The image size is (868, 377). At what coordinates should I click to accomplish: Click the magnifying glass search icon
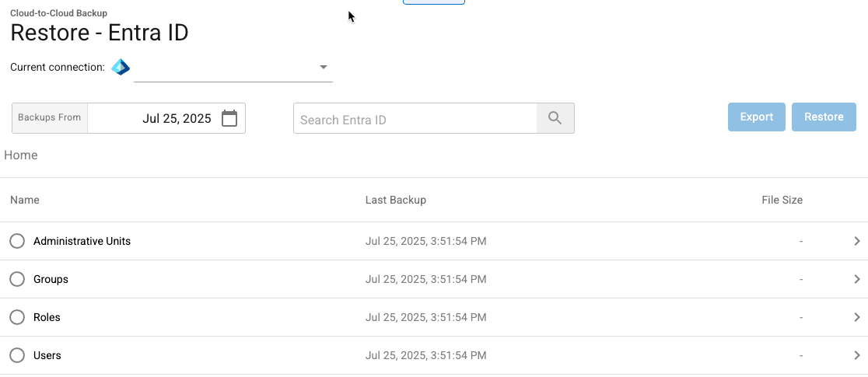click(x=555, y=118)
